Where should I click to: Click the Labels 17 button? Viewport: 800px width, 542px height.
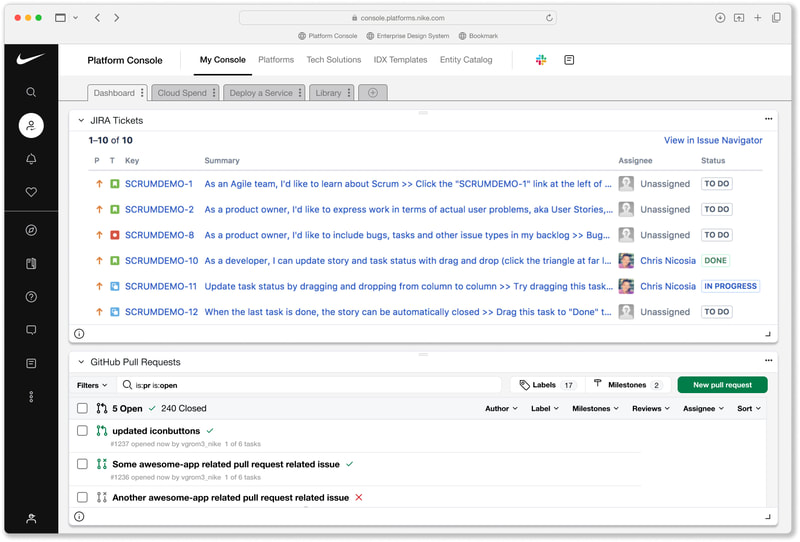[547, 385]
